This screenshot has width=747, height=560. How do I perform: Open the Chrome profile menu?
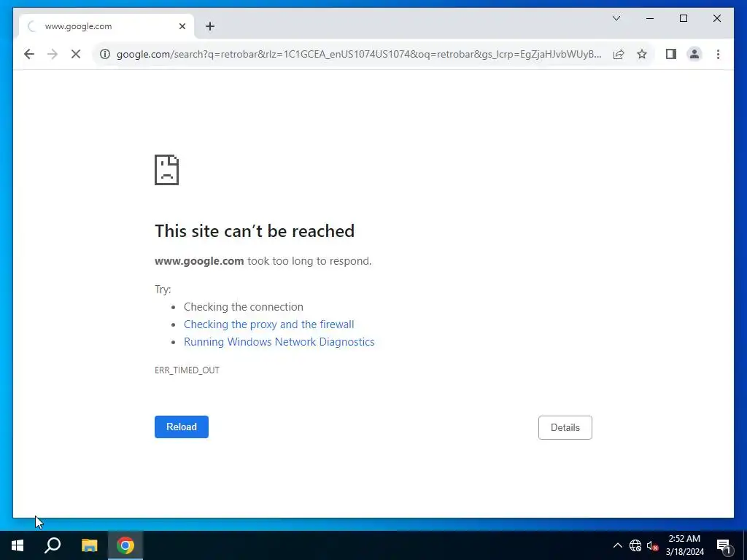point(694,54)
